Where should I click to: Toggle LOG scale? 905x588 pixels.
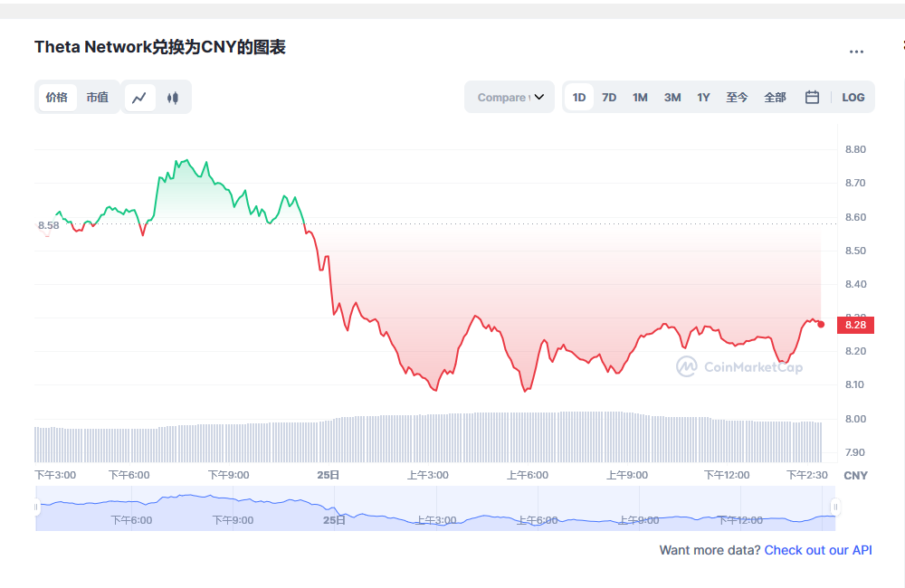[853, 98]
